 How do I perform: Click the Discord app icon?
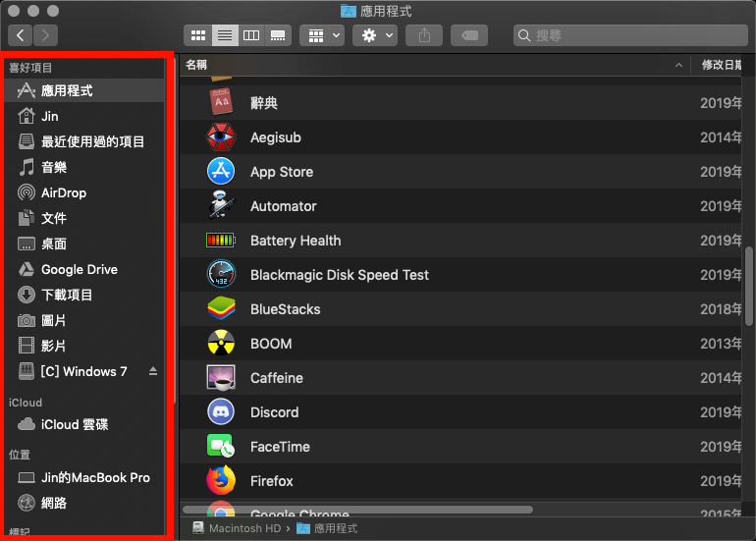[221, 411]
